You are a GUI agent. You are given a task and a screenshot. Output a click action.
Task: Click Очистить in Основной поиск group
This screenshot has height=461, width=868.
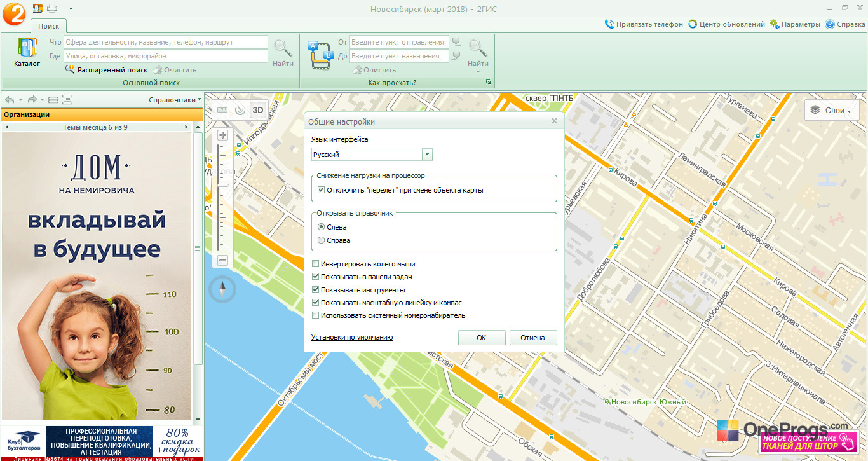click(x=175, y=70)
